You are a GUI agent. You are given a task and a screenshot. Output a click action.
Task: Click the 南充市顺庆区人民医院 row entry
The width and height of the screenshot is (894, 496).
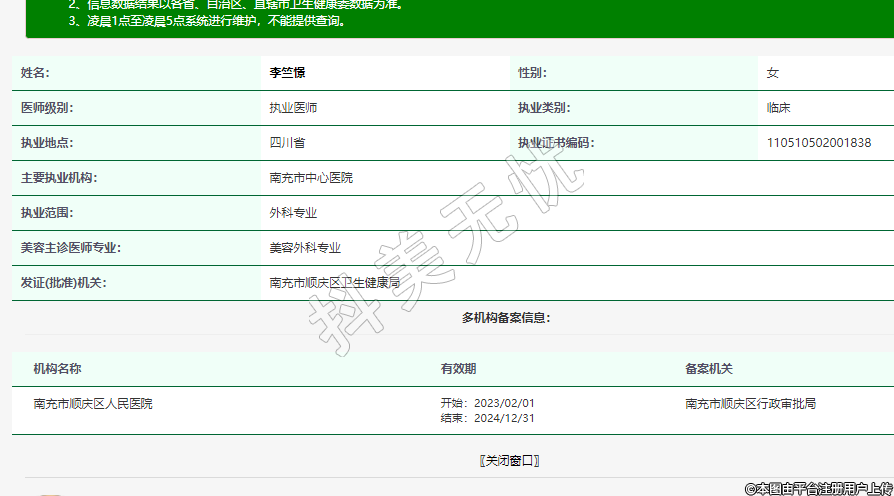(x=93, y=404)
